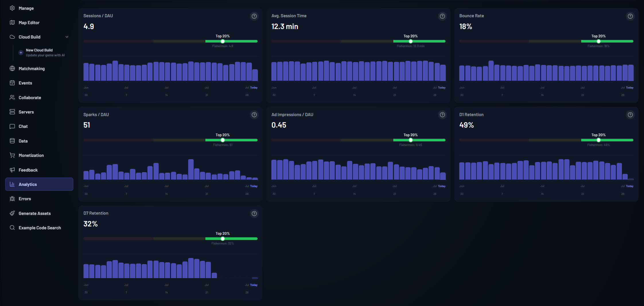The height and width of the screenshot is (306, 644).
Task: Click the Today label under D7 Retention chart
Action: [x=254, y=285]
